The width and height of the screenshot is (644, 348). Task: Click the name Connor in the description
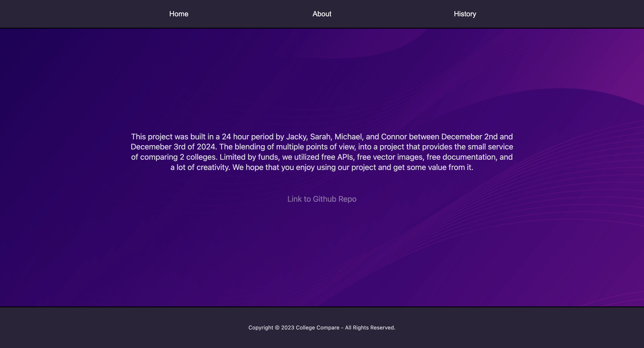point(394,136)
